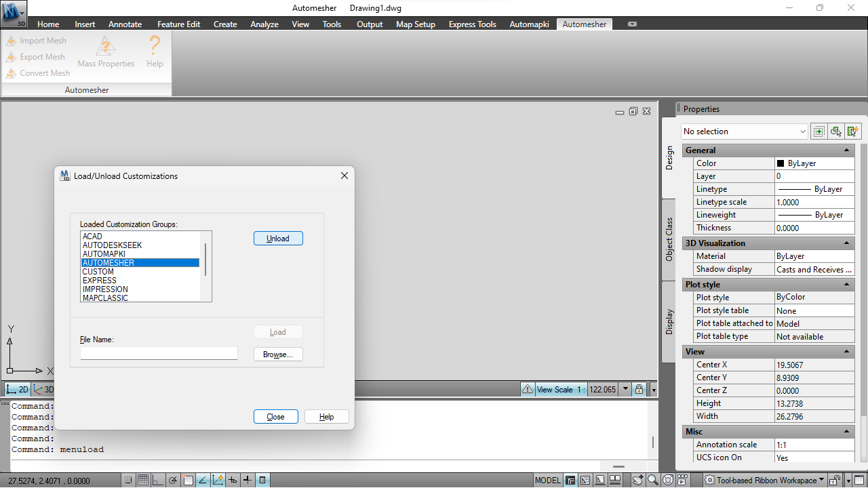The width and height of the screenshot is (868, 488).
Task: Collapse the Plot style section
Action: tap(847, 285)
